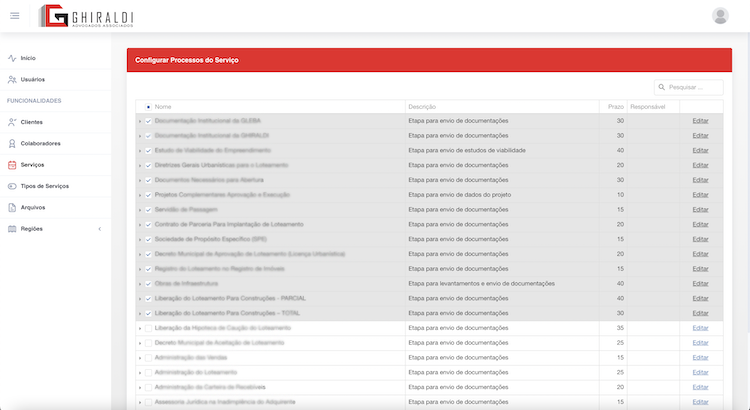Click the Usuários people icon
This screenshot has width=750, height=410.
tap(12, 79)
